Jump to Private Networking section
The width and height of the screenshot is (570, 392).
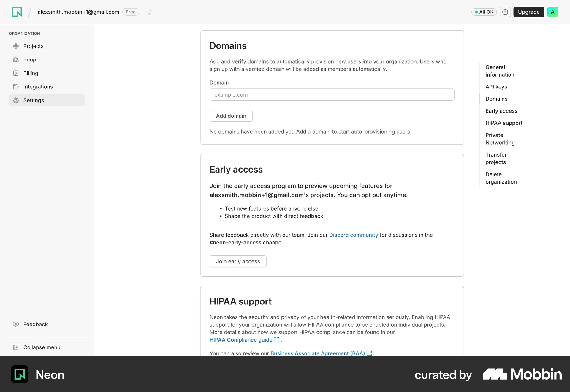[500, 139]
